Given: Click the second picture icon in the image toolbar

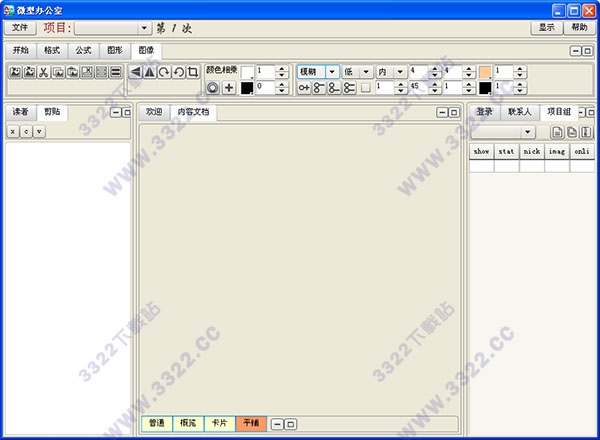Looking at the screenshot, I should click(x=29, y=72).
